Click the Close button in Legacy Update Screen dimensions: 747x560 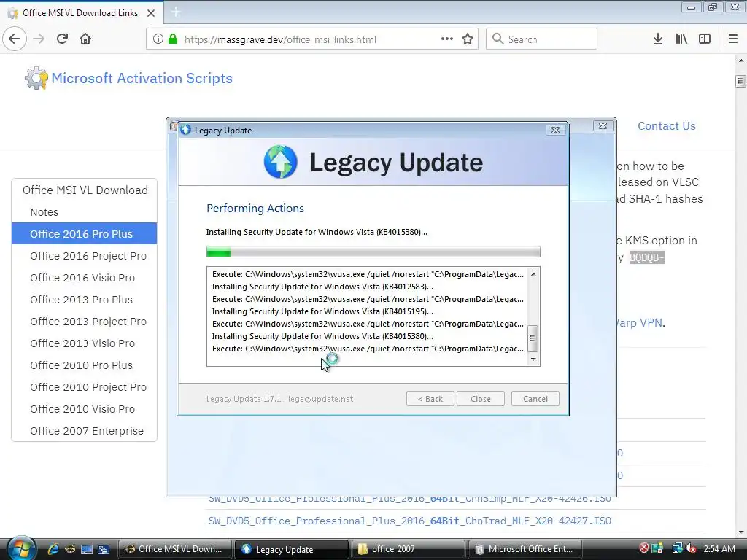[480, 399]
